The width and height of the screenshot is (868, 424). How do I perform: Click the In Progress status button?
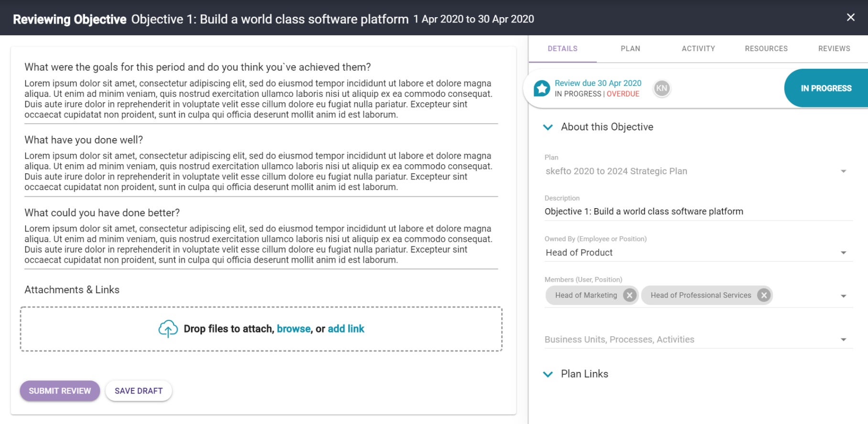(x=826, y=88)
